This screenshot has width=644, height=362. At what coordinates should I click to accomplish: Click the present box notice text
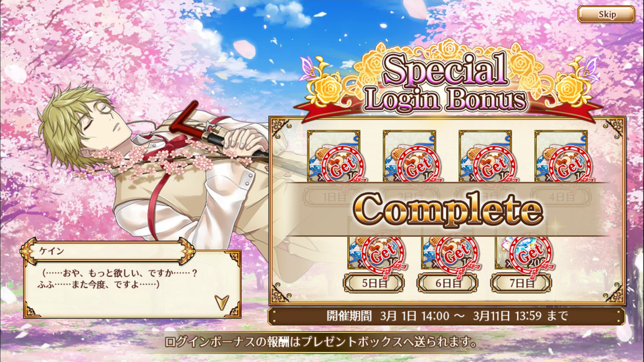coord(321,343)
